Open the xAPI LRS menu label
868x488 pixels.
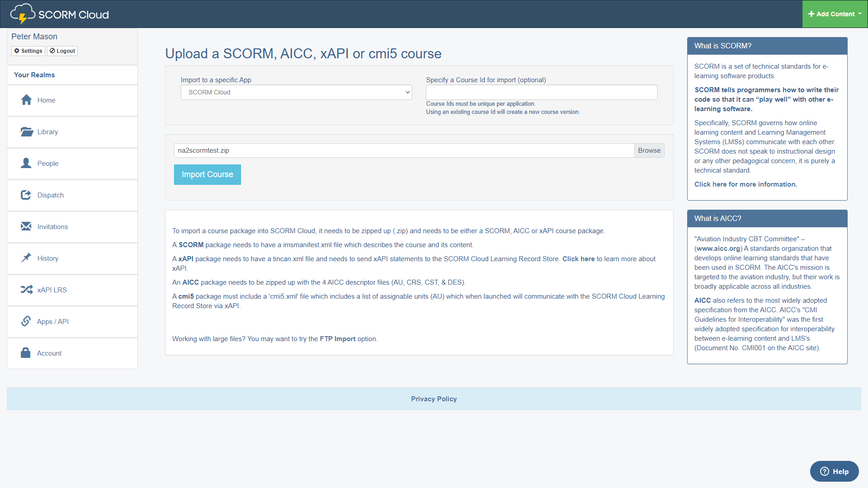pos(52,290)
